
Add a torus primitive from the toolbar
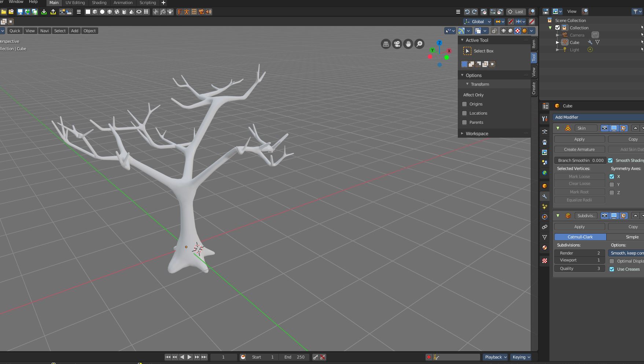coord(139,12)
